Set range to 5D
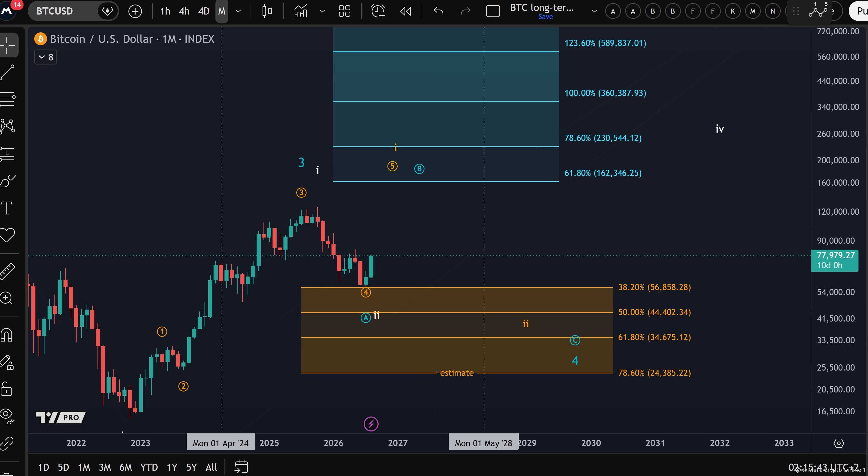This screenshot has width=868, height=476. (x=63, y=467)
